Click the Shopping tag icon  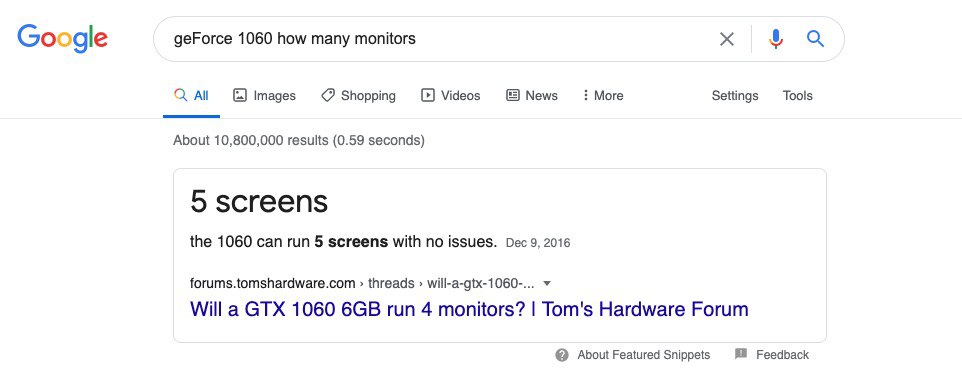tap(328, 95)
